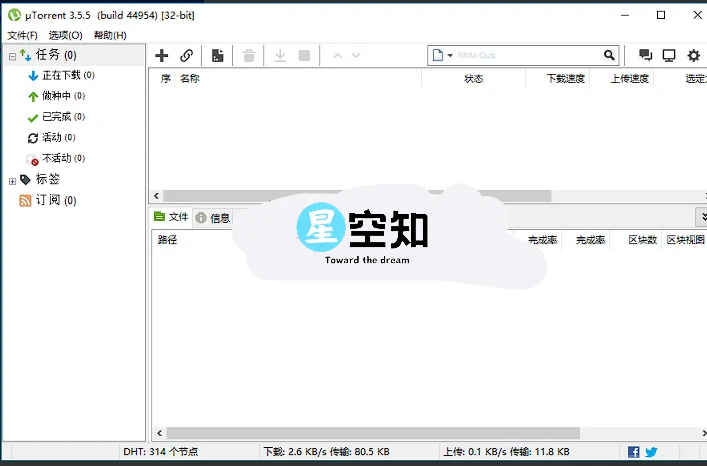The image size is (707, 466).
Task: Click the Twitter icon in status bar
Action: [x=651, y=452]
